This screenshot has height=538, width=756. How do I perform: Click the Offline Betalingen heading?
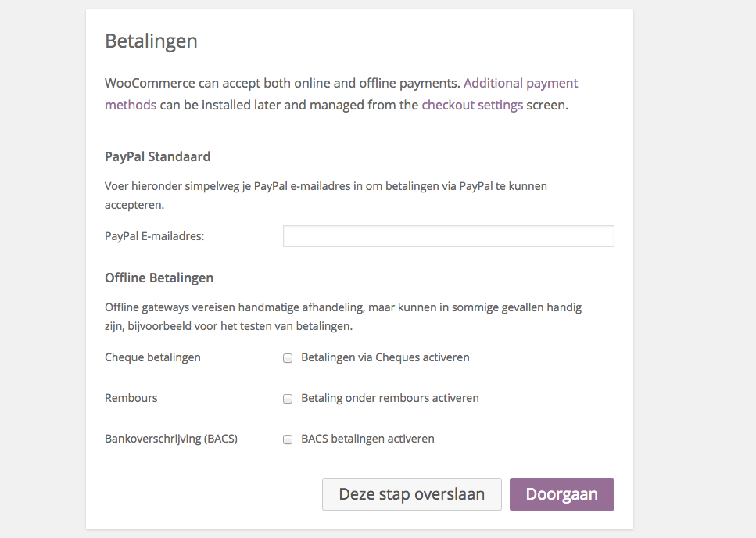159,278
